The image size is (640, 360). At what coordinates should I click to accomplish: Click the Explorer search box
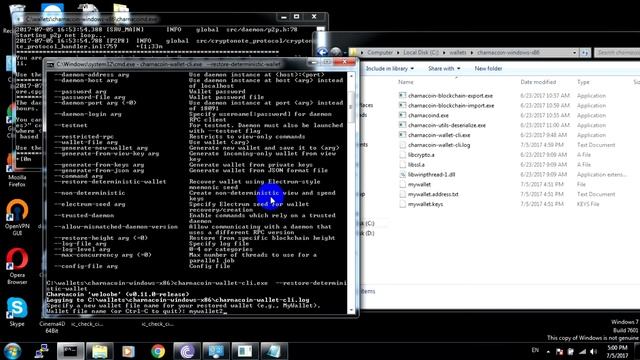tap(617, 53)
